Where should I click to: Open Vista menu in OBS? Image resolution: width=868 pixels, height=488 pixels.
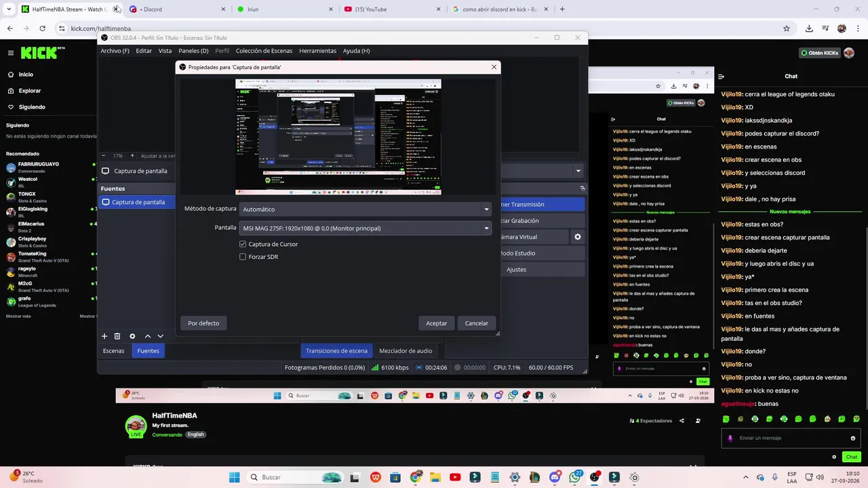pyautogui.click(x=165, y=51)
